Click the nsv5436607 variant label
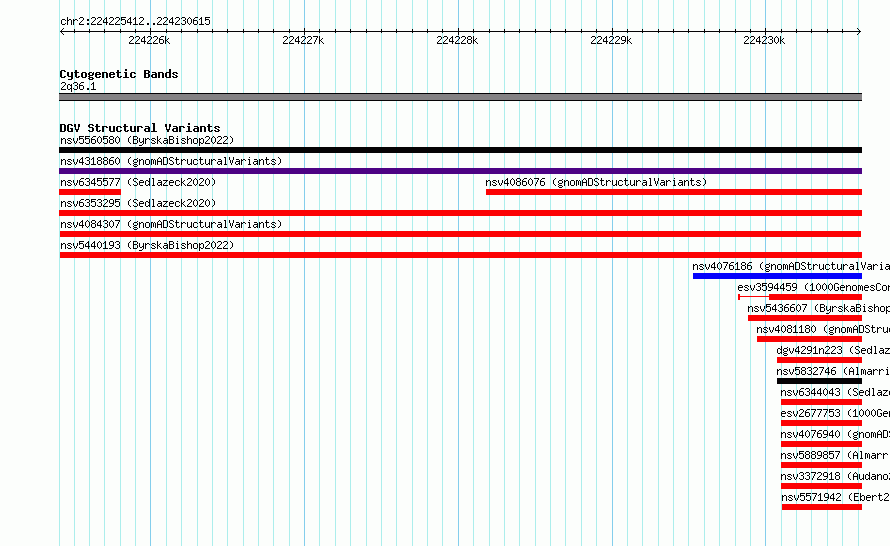The height and width of the screenshot is (546, 890). click(x=818, y=308)
